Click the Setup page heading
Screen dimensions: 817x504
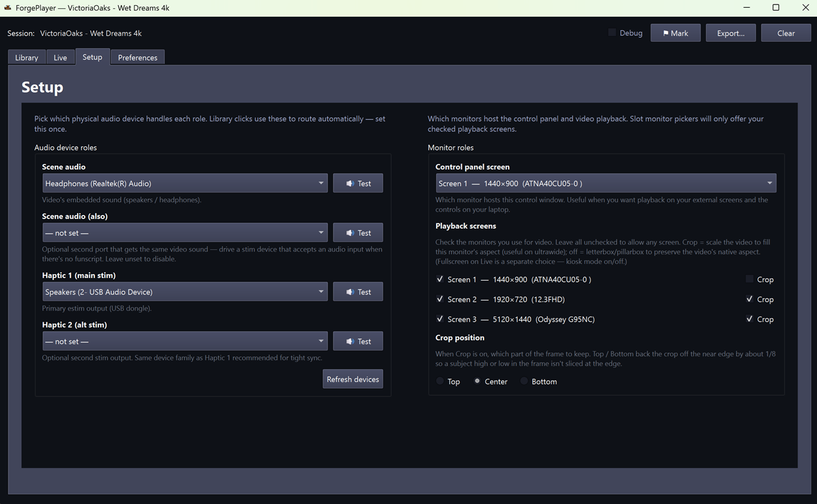42,87
